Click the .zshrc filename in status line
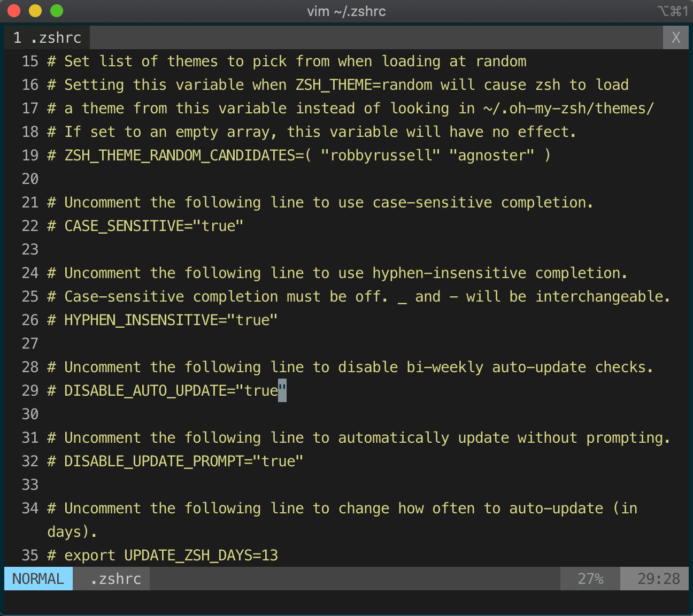The image size is (693, 616). [x=115, y=579]
